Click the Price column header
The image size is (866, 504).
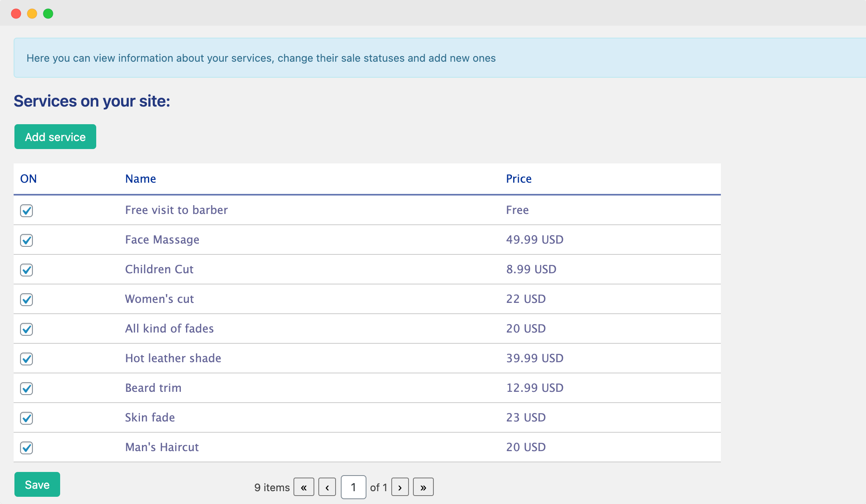pyautogui.click(x=518, y=179)
